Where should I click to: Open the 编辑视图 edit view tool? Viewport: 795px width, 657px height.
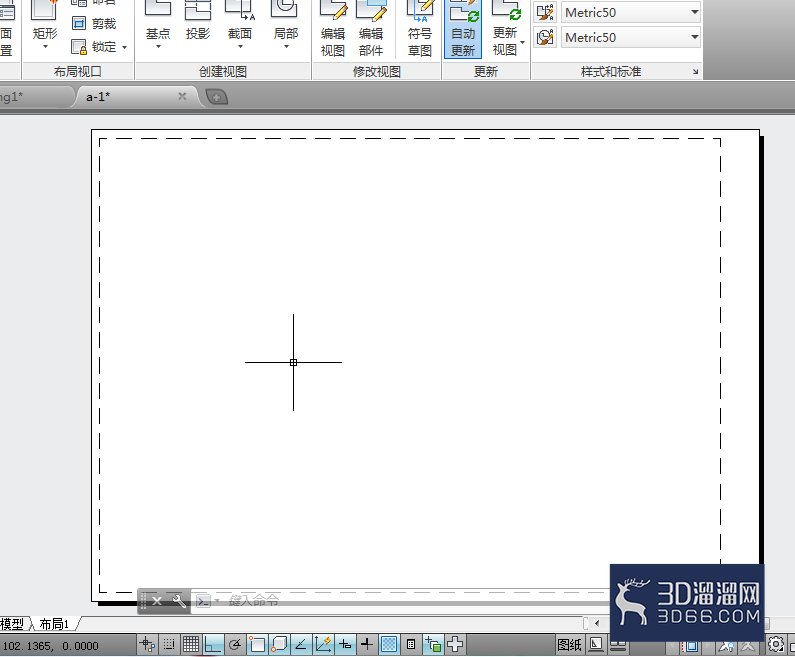(x=333, y=28)
